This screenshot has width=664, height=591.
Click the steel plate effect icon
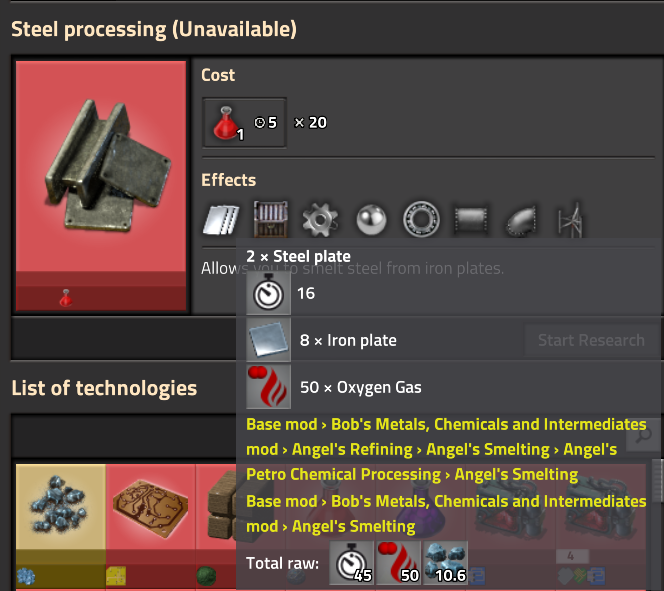[221, 219]
